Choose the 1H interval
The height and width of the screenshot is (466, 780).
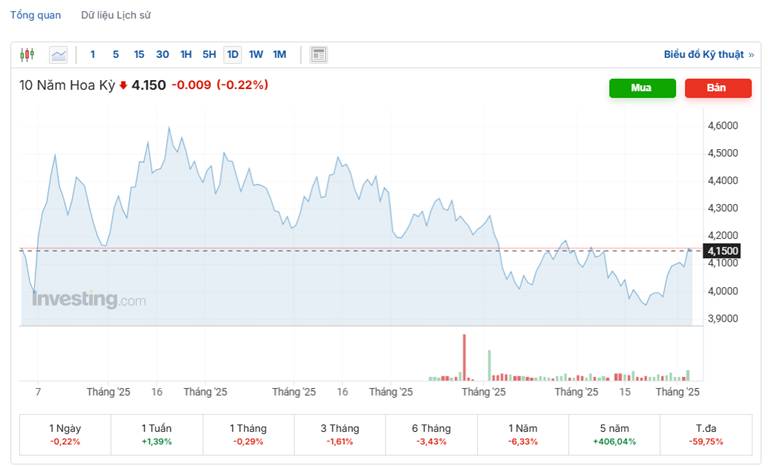point(186,54)
